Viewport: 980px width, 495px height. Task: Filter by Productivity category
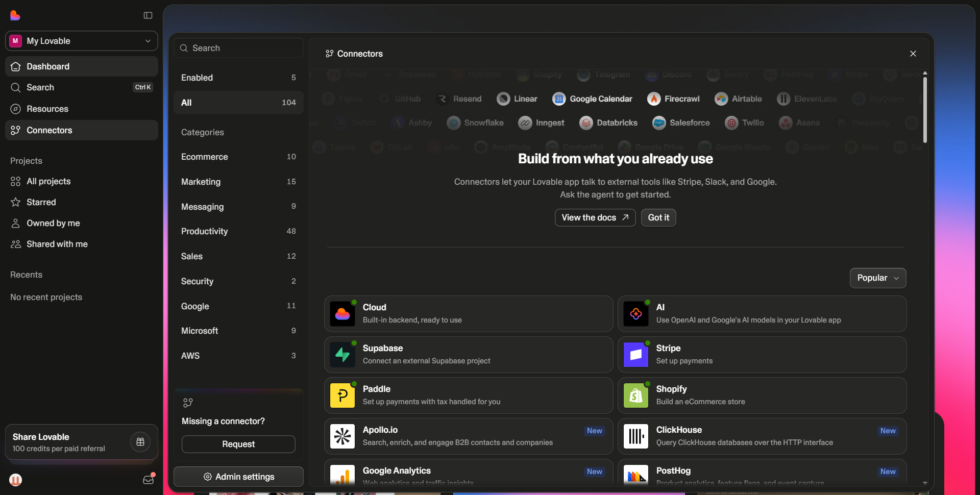[238, 231]
